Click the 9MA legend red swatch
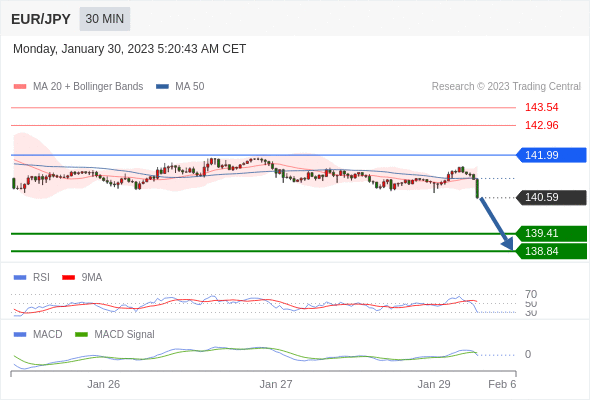 pyautogui.click(x=68, y=278)
